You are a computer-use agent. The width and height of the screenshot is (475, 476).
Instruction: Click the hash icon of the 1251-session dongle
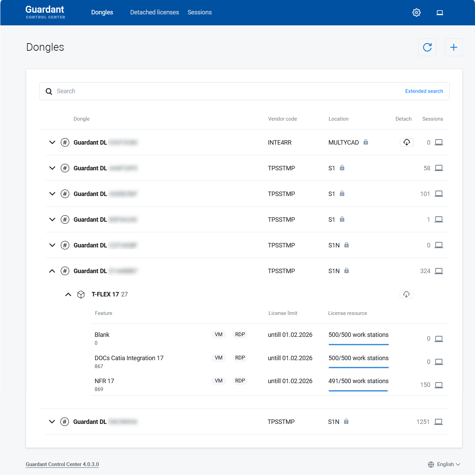pos(64,422)
